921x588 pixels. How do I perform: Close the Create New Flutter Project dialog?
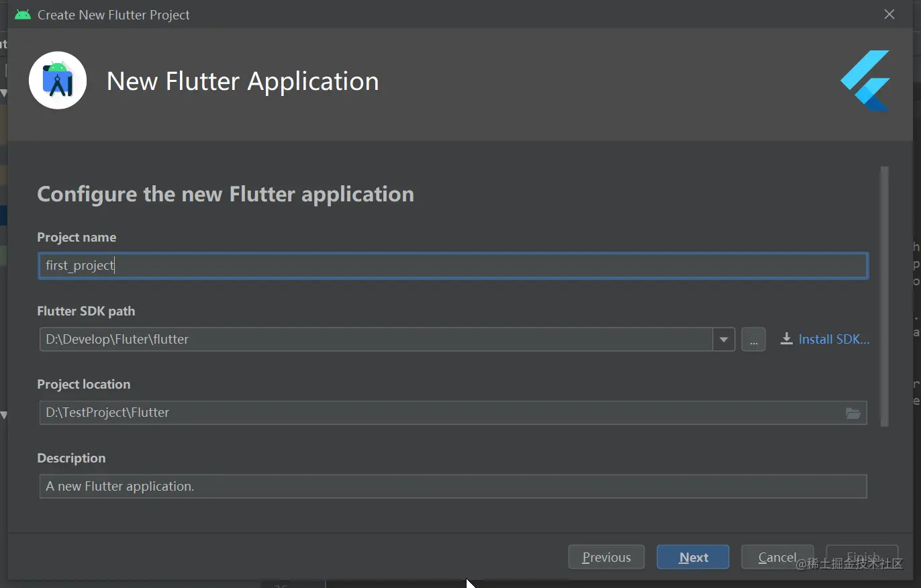889,14
